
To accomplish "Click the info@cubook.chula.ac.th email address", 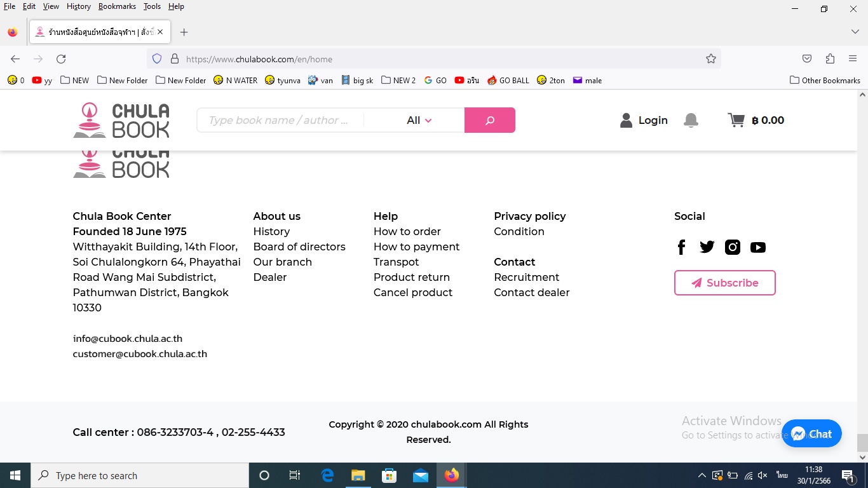I will (128, 339).
